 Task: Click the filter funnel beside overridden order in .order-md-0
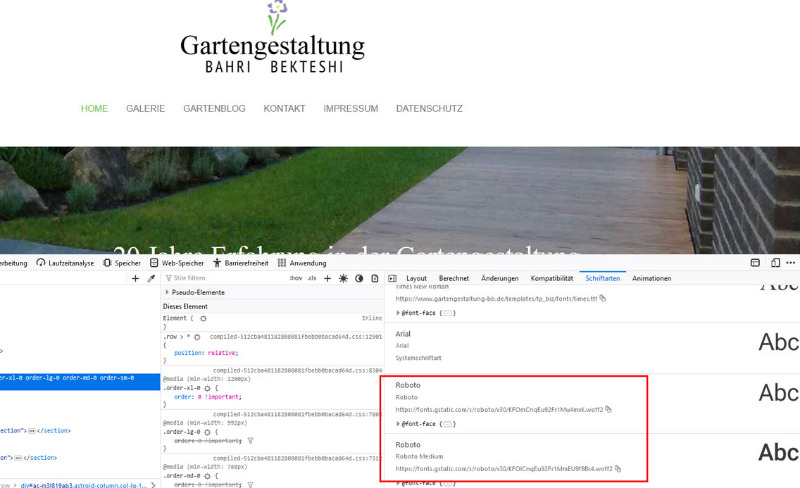click(x=250, y=484)
